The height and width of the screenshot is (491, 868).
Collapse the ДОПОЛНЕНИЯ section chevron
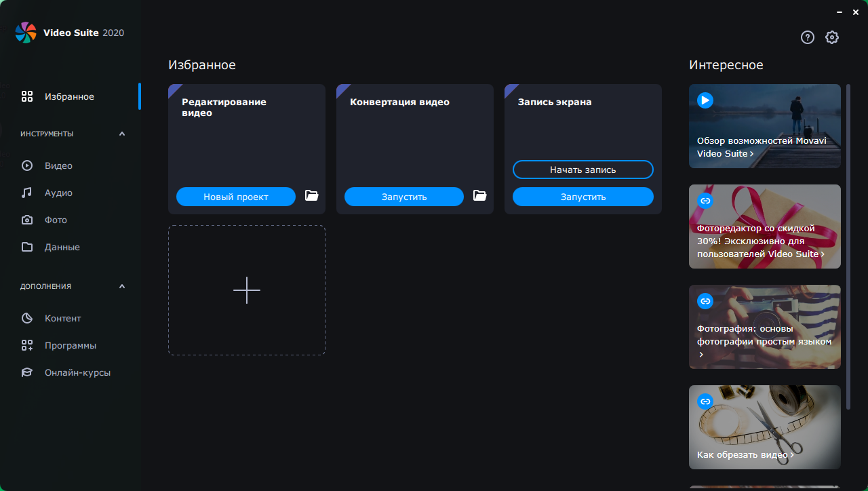pos(122,286)
